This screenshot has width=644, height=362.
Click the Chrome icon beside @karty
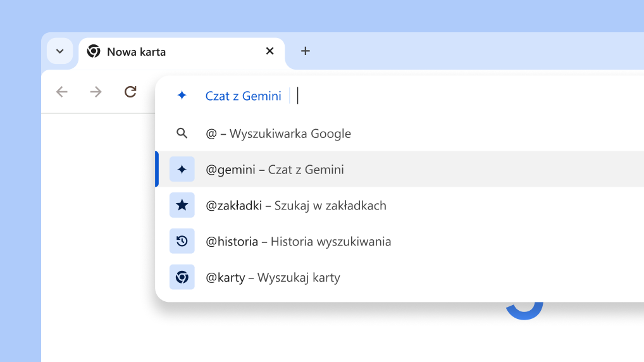[182, 277]
